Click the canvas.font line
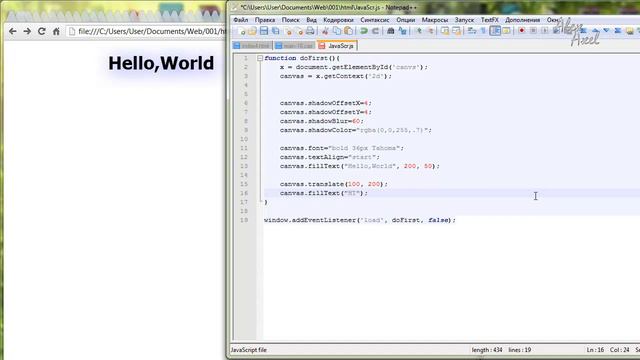The height and width of the screenshot is (360, 640). pos(342,148)
